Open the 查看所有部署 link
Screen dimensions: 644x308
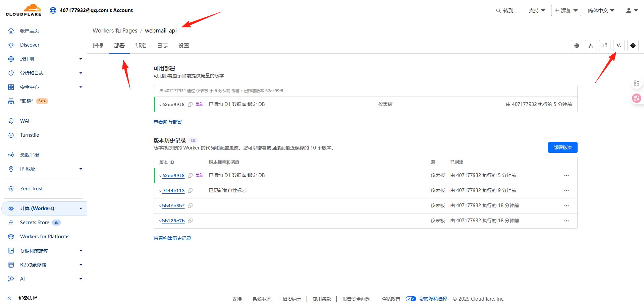168,122
